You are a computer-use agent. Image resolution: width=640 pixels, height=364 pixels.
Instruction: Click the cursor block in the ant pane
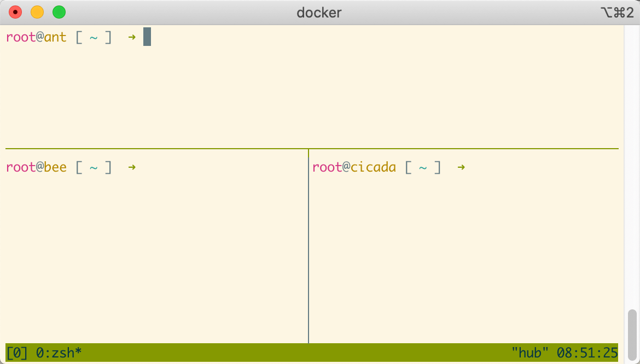147,37
